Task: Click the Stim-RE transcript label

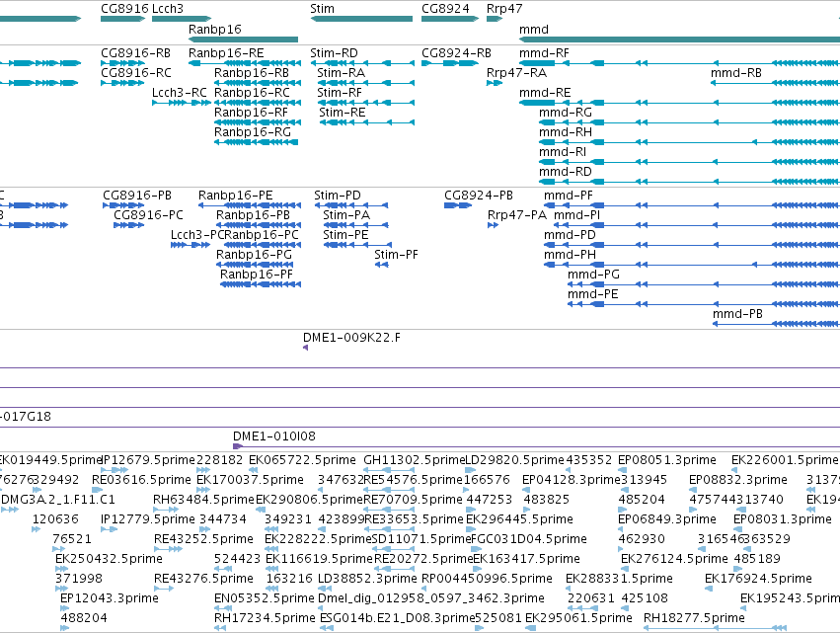Action: pyautogui.click(x=343, y=113)
